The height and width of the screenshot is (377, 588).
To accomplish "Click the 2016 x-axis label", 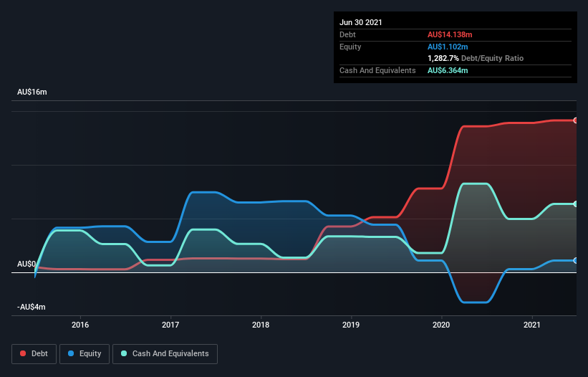I will 80,325.
